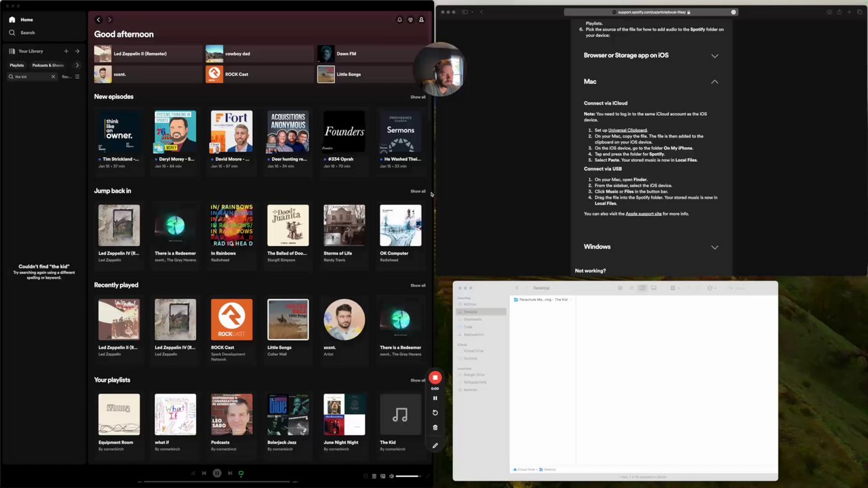This screenshot has width=868, height=488.
Task: Filter library by Playlists
Action: tap(17, 65)
